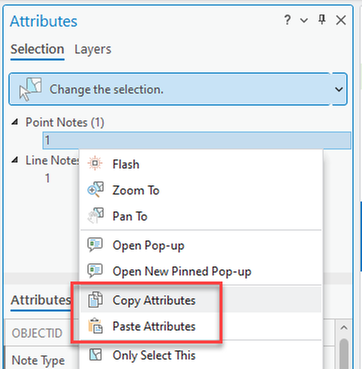
Task: Choose Paste Attributes menu entry
Action: (201, 326)
